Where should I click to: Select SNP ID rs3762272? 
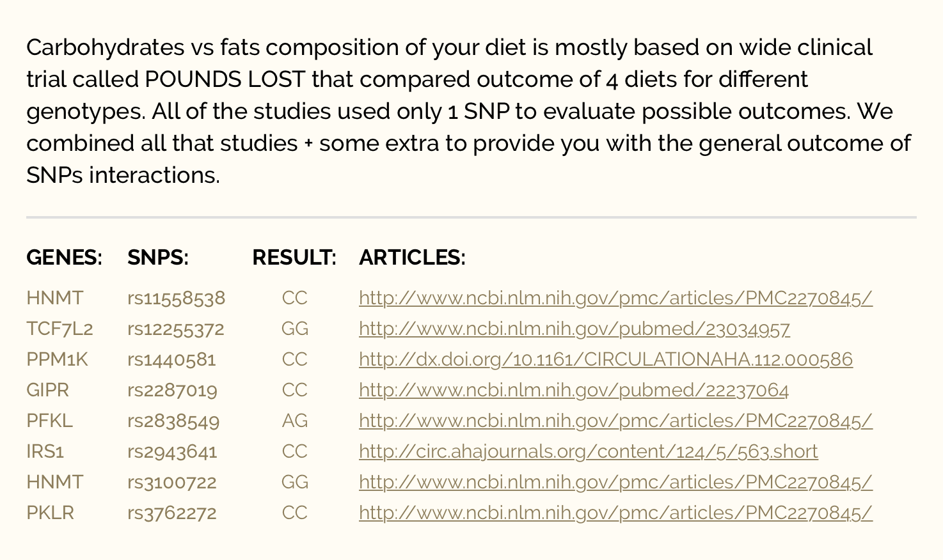click(x=172, y=513)
